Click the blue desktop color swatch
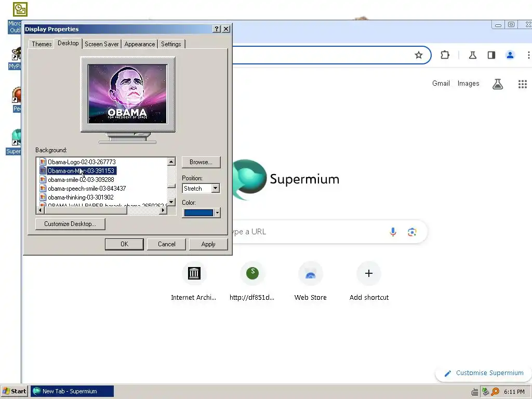Viewport: 532px width, 399px height. pyautogui.click(x=198, y=212)
